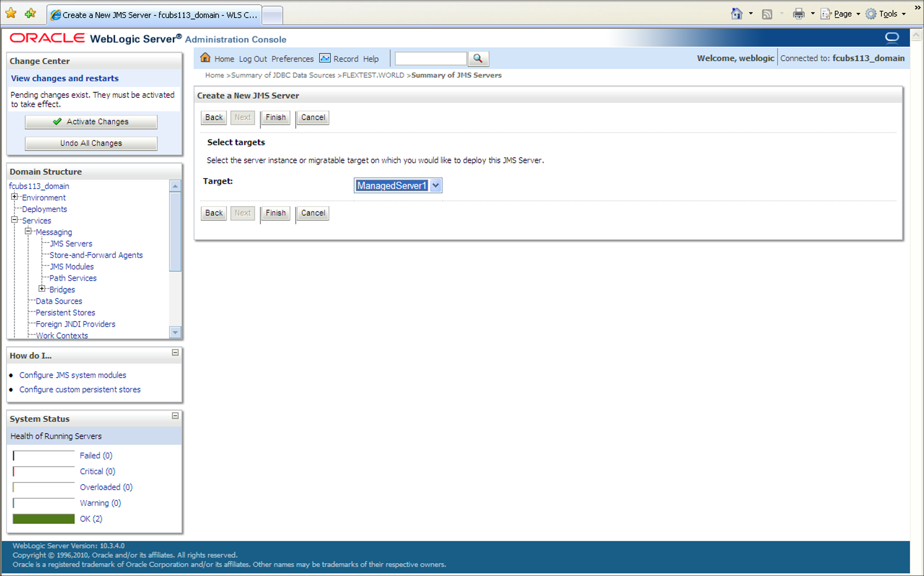Click the favorites star icon in browser

(11, 14)
